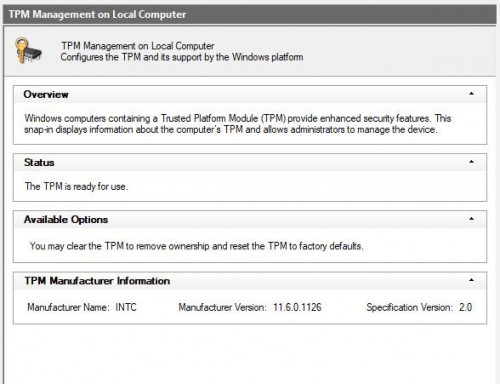This screenshot has height=384, width=500.
Task: Collapse the Status section arrow
Action: click(x=471, y=162)
